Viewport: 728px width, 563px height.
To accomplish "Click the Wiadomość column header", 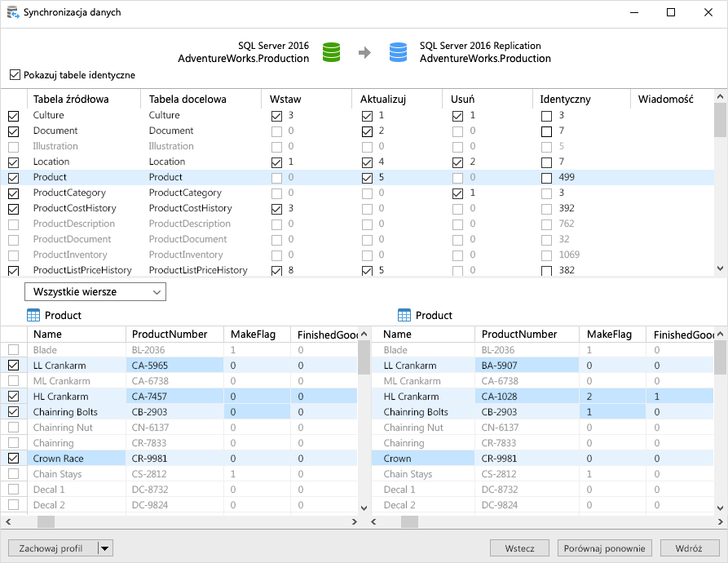I will pos(672,99).
